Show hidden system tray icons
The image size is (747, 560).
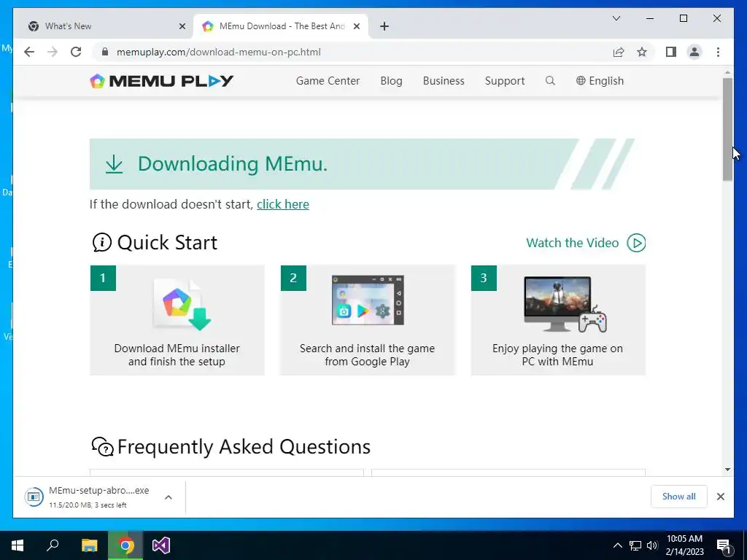[617, 545]
